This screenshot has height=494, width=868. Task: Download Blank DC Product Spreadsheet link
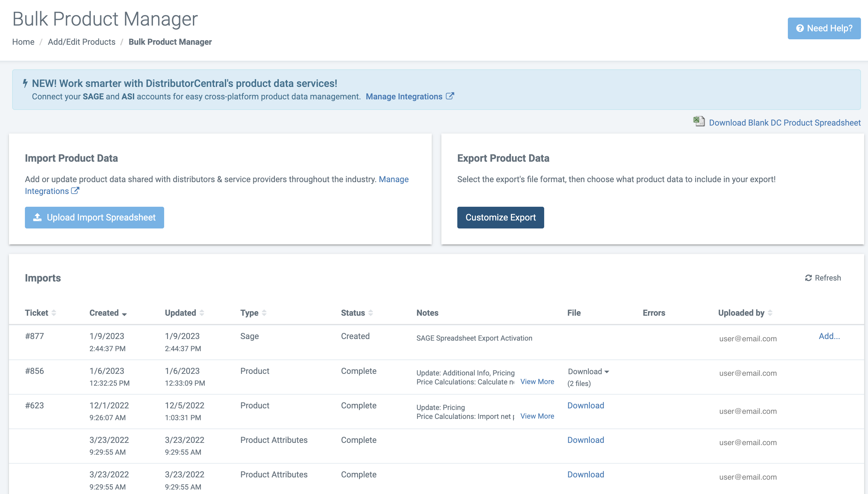click(785, 122)
